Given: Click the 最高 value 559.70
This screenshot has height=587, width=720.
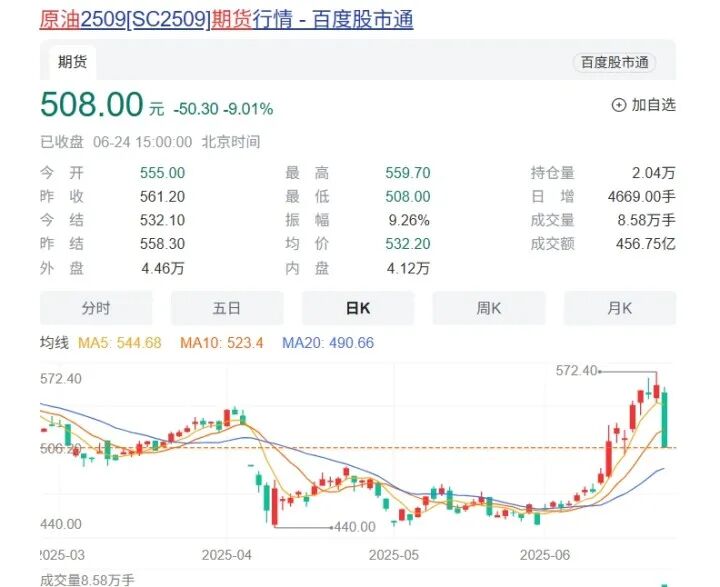Looking at the screenshot, I should pyautogui.click(x=408, y=173).
